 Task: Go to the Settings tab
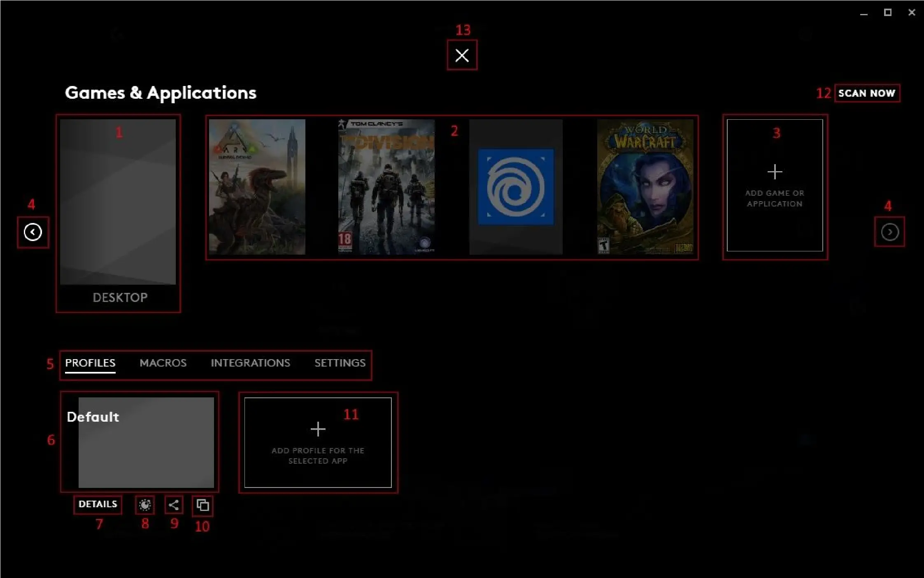point(340,363)
